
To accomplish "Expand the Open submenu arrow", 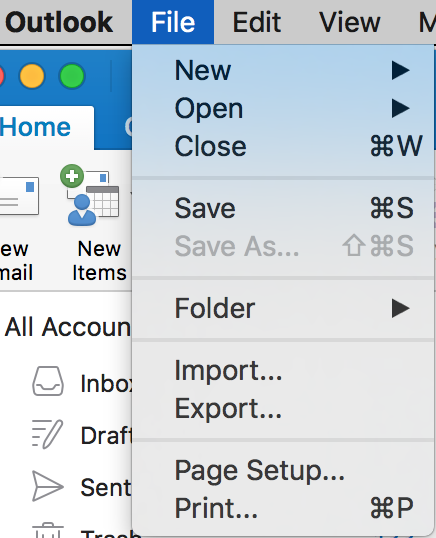I will 401,108.
